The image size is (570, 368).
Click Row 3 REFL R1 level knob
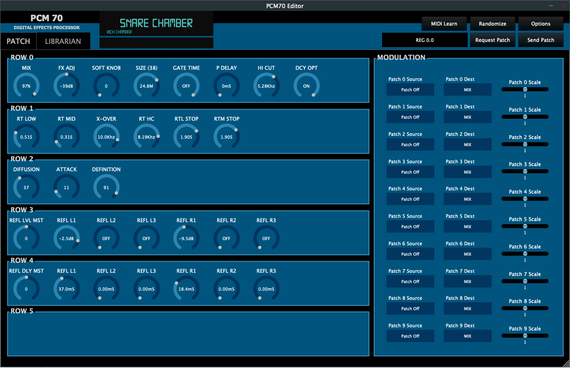pos(186,238)
